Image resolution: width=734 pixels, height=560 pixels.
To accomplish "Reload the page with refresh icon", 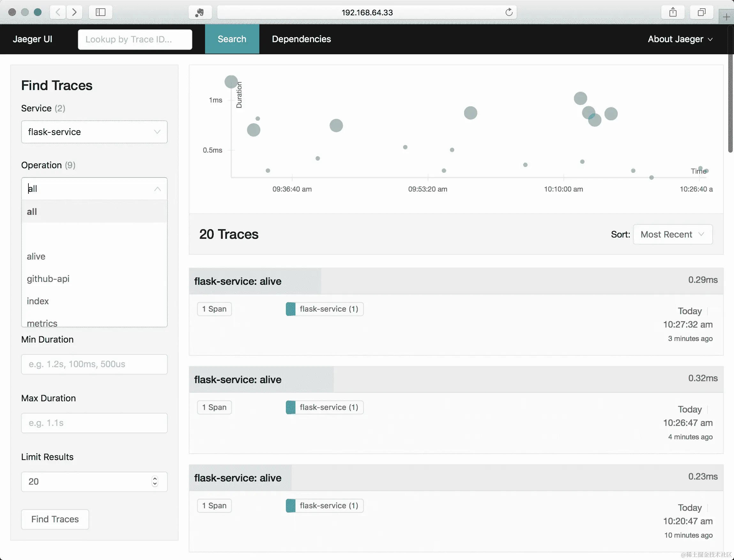I will click(x=508, y=12).
